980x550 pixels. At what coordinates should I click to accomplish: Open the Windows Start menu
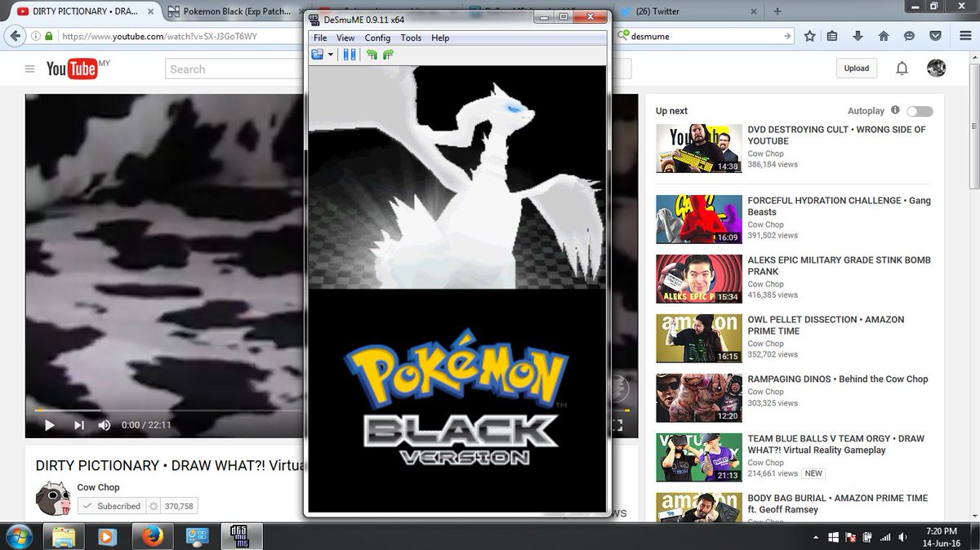click(18, 536)
